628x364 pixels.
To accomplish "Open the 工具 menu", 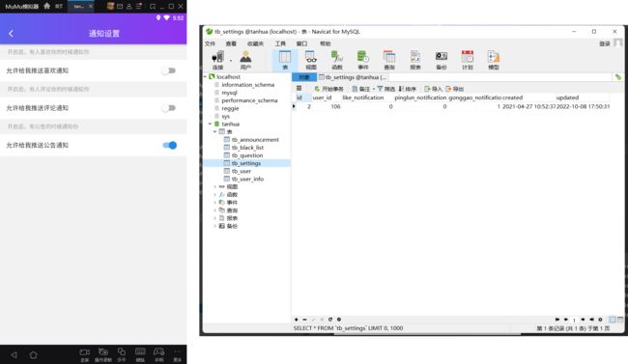I will tap(280, 43).
